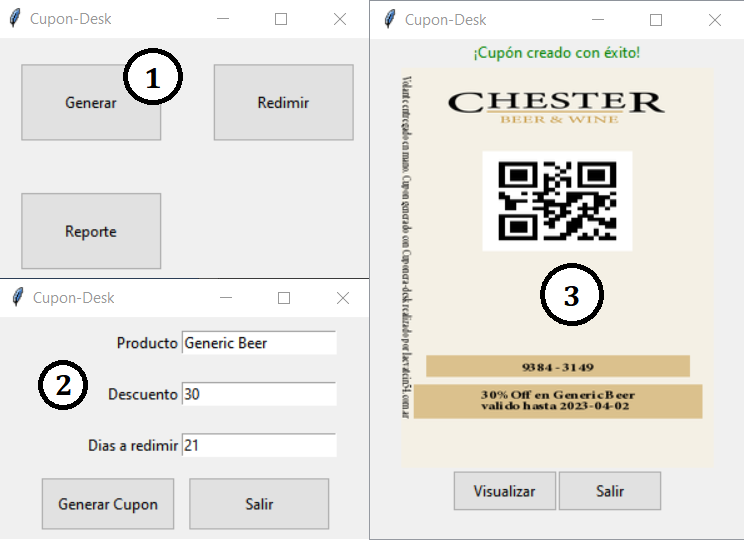The image size is (744, 540).
Task: Click the QR code on the coupon
Action: pyautogui.click(x=557, y=201)
